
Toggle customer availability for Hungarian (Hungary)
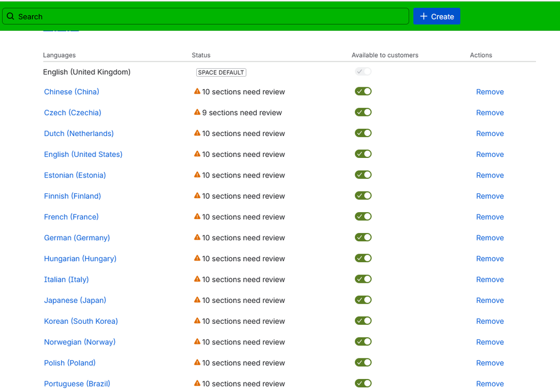click(x=363, y=258)
